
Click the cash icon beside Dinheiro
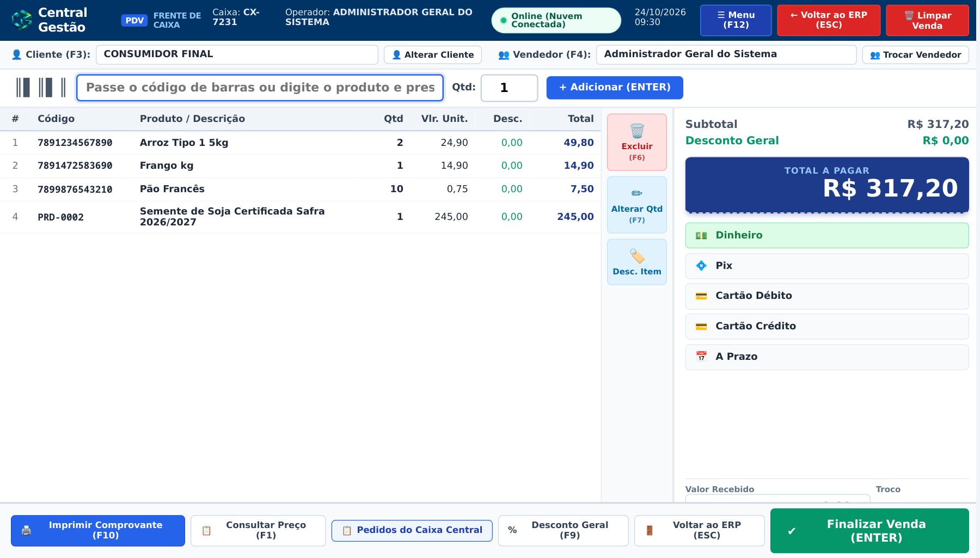(x=701, y=235)
